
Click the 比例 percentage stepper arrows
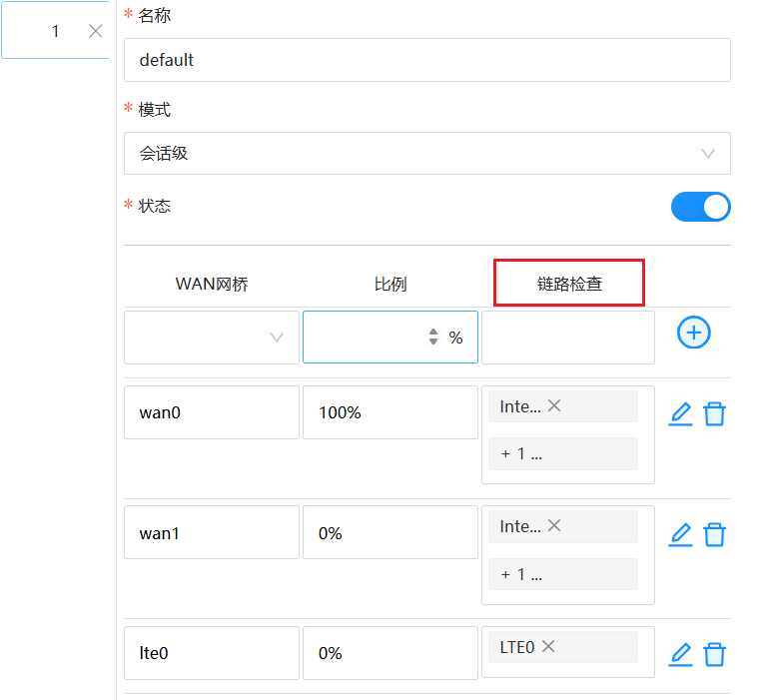[432, 338]
